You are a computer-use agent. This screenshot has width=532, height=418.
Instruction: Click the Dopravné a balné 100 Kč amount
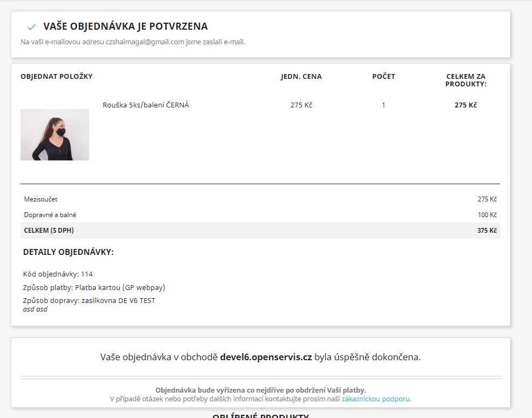point(487,215)
